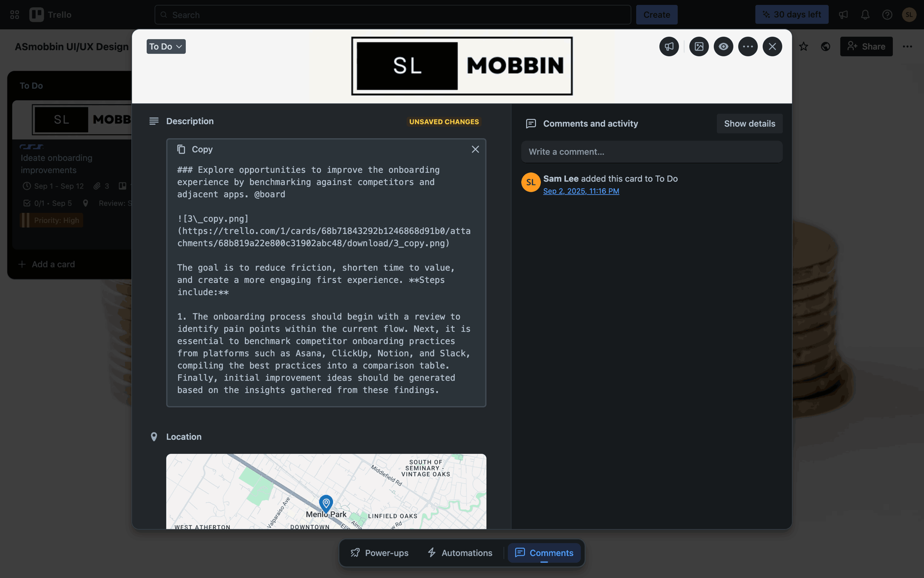Click the Sep 1 - Sep 12 date badge
The image size is (924, 578).
point(53,186)
